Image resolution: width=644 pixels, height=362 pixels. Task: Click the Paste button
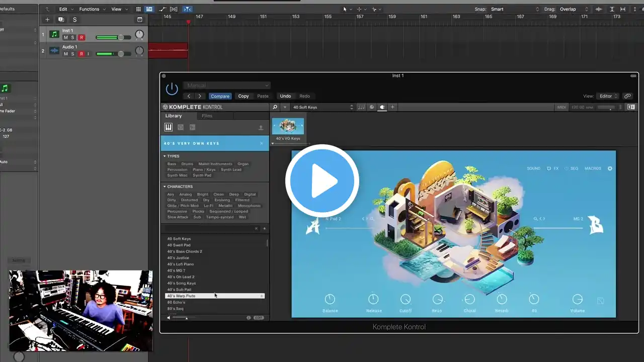(263, 96)
